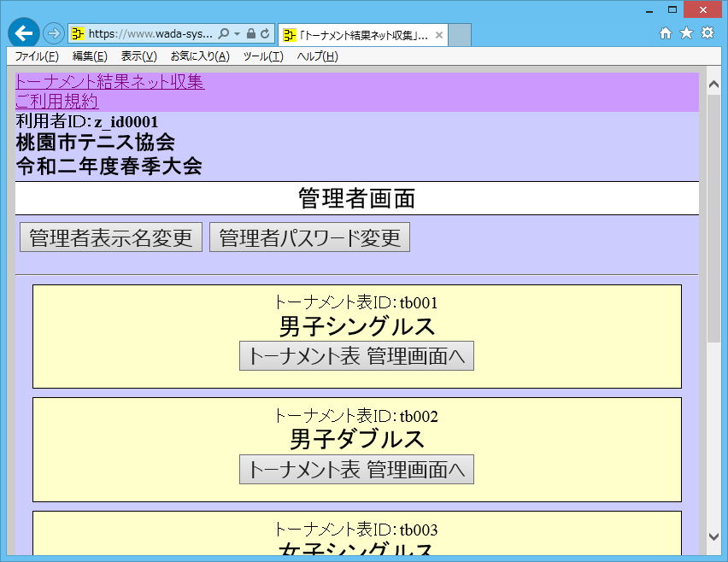
Task: Click the scrollbar down arrow
Action: [714, 536]
